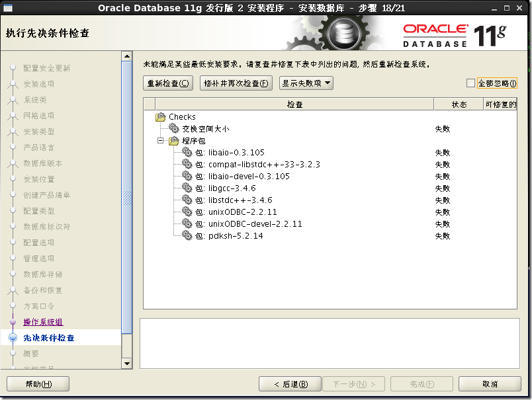Image resolution: width=532 pixels, height=400 pixels.
Task: Select 包: libstdc++-3.4.6 row
Action: 330,200
